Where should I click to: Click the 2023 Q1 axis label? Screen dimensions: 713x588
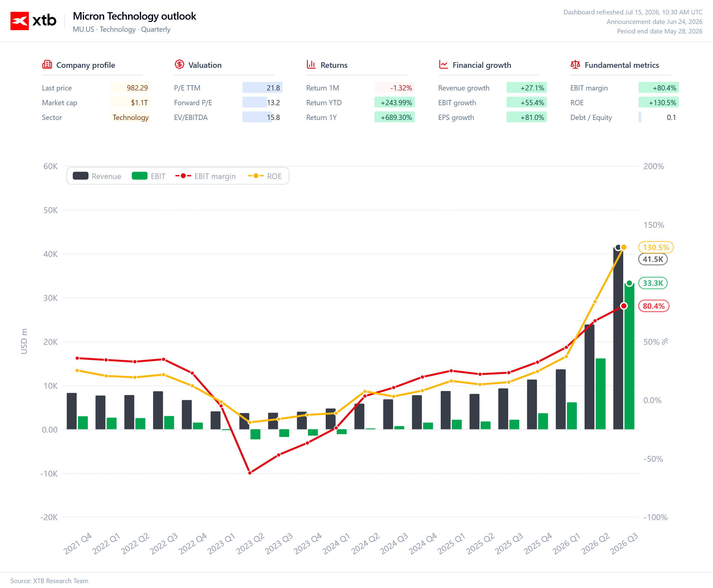click(x=222, y=543)
